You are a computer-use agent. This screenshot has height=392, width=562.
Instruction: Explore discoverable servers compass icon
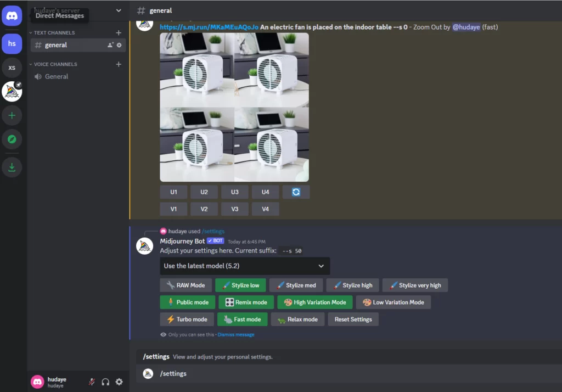point(12,139)
